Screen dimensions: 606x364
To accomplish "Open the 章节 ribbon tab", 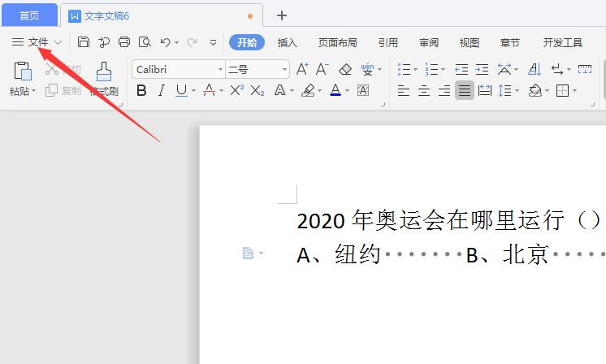I will click(x=510, y=42).
